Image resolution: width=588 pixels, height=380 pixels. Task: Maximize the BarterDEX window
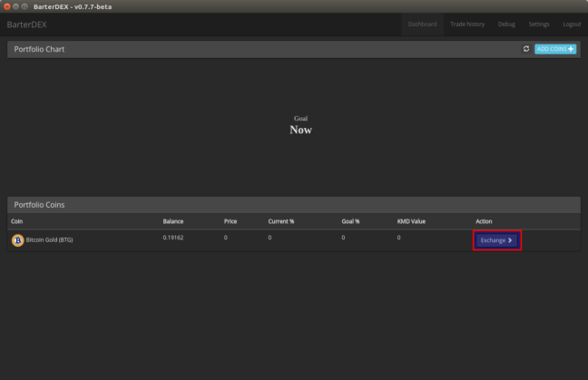click(24, 6)
